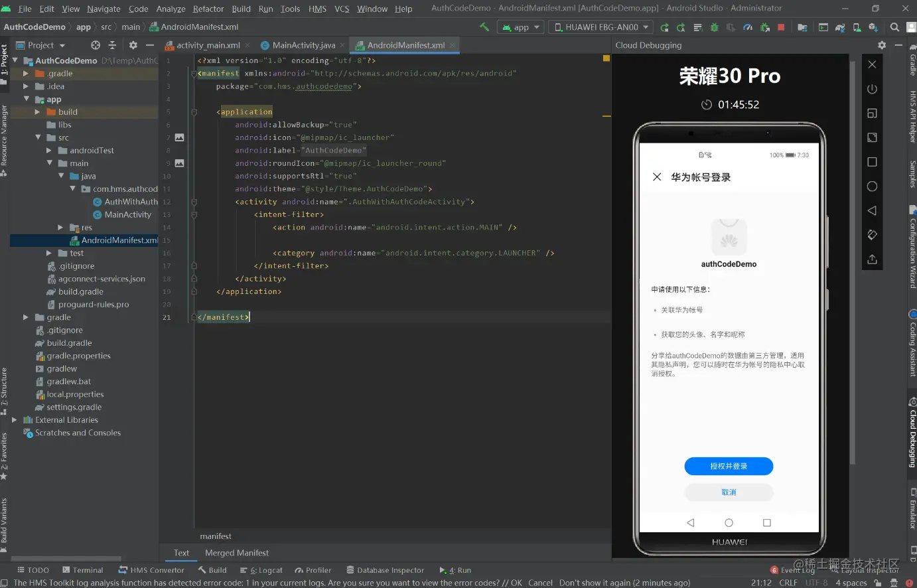Click the fullscreen expand icon in device sidebar
Viewport: 917px width, 588px height.
point(873,137)
